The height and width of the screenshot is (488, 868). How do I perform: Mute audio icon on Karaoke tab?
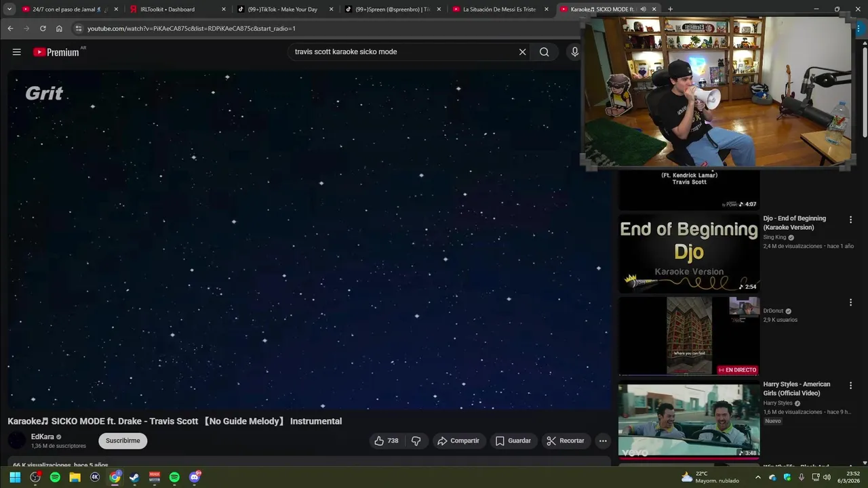(x=642, y=9)
